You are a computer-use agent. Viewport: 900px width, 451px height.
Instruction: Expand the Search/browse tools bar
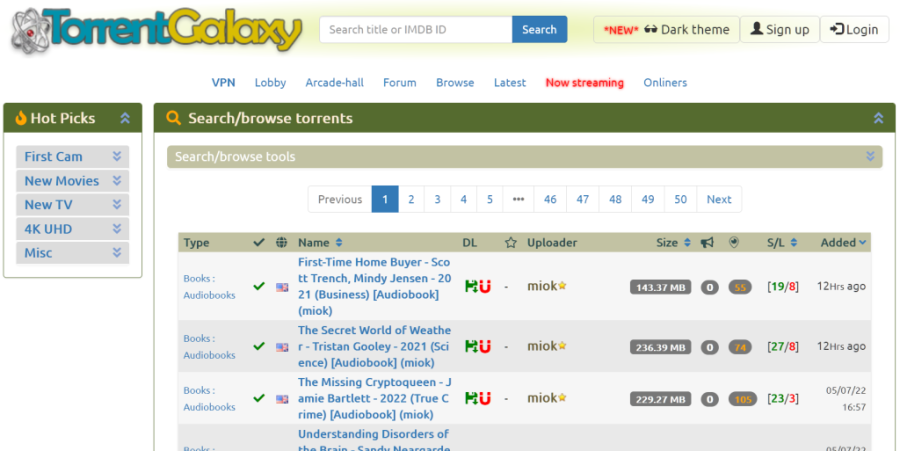click(x=524, y=157)
